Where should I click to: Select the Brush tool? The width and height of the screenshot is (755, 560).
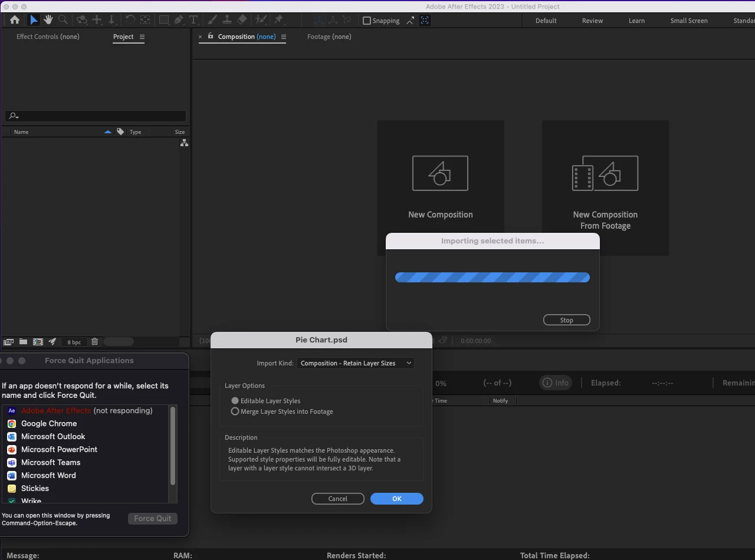[x=212, y=20]
